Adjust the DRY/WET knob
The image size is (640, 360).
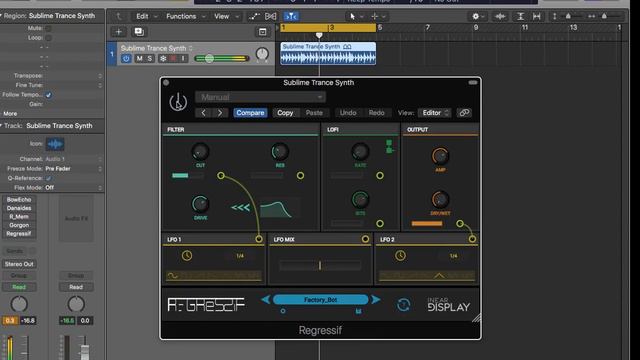(x=440, y=200)
